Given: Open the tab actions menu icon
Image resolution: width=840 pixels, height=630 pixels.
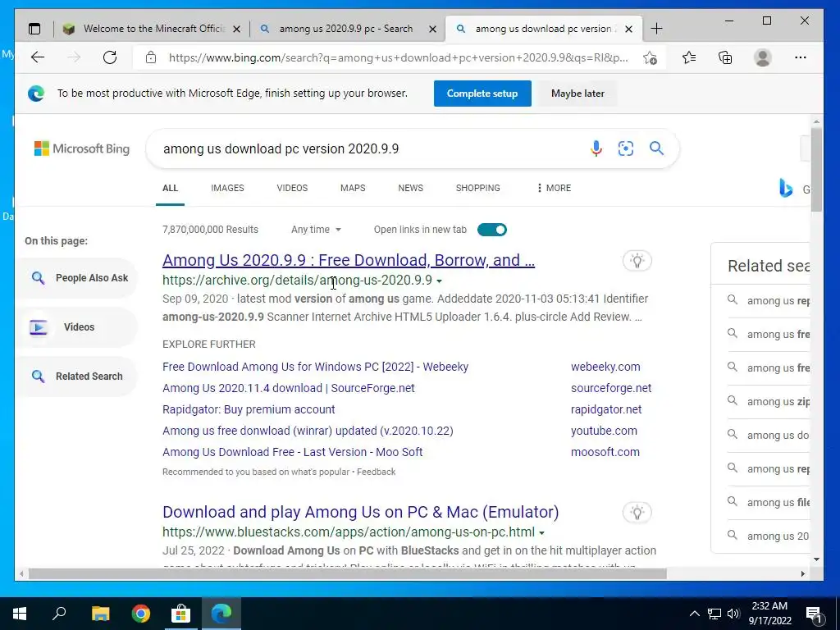Looking at the screenshot, I should point(34,29).
